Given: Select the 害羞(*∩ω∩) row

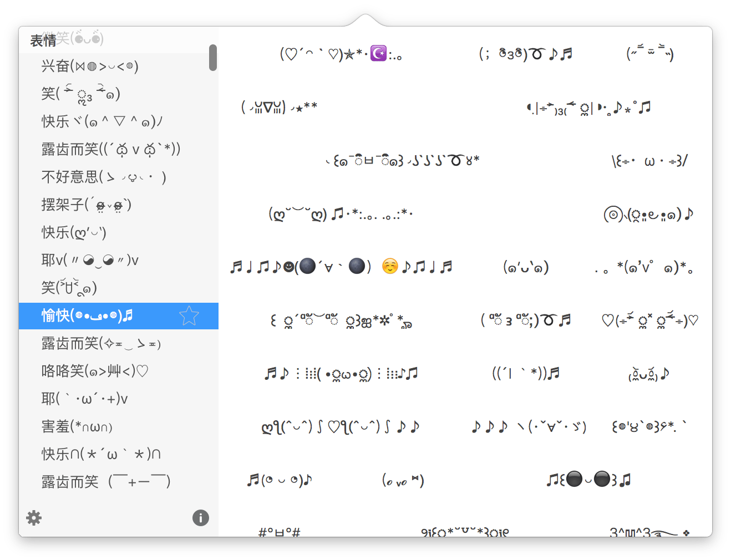Looking at the screenshot, I should [x=119, y=427].
